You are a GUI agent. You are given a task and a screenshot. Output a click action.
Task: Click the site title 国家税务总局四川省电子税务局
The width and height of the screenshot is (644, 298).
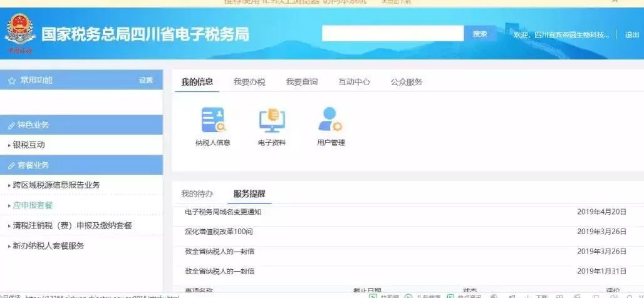coord(145,34)
